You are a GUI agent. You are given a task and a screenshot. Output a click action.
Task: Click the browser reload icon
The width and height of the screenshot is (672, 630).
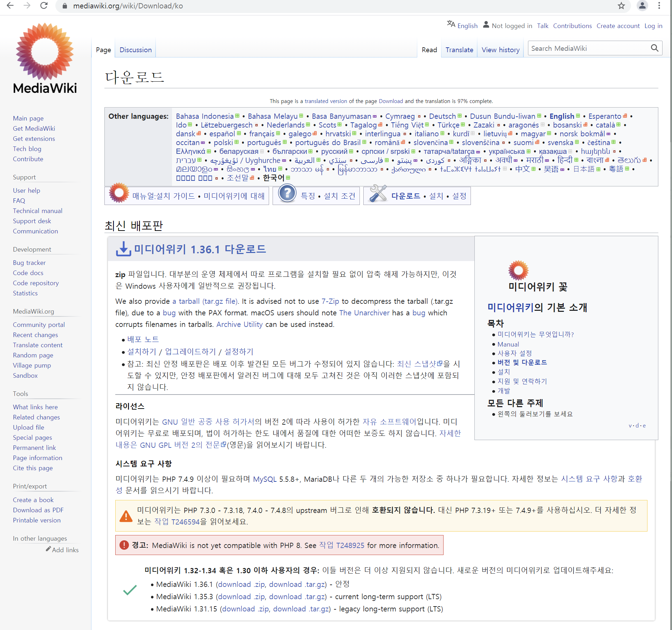(43, 6)
